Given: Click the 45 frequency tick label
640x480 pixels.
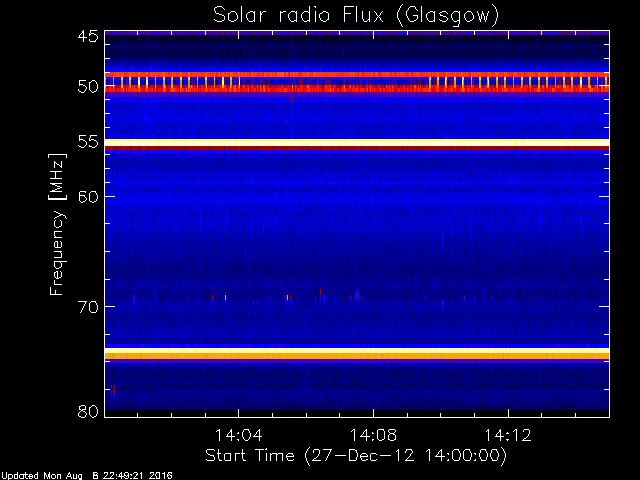Looking at the screenshot, I should coord(88,37).
